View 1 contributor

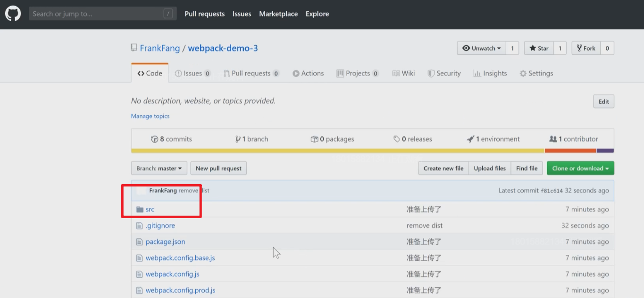tap(574, 139)
